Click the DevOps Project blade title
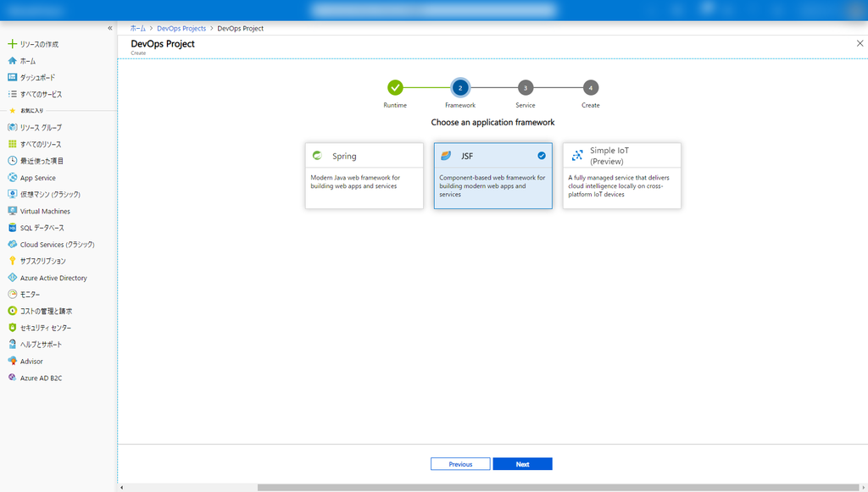 163,44
